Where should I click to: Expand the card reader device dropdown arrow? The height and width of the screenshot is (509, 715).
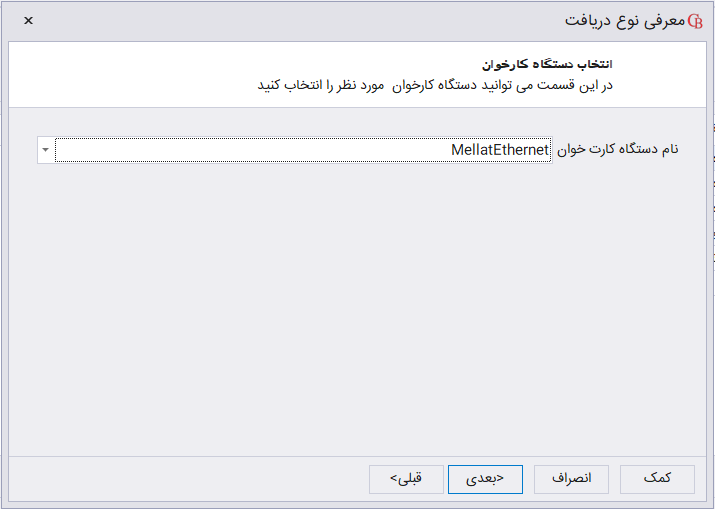pos(46,150)
